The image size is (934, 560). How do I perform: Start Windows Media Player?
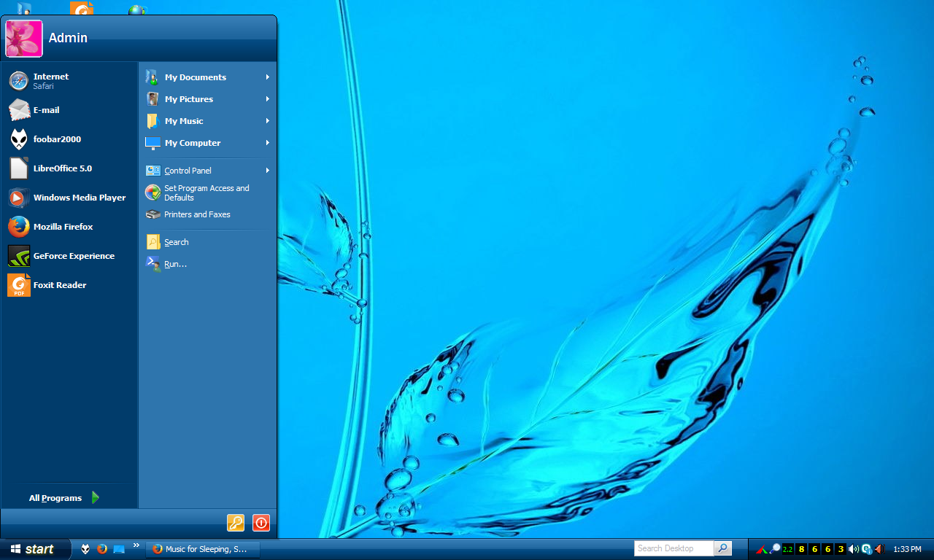pyautogui.click(x=79, y=198)
